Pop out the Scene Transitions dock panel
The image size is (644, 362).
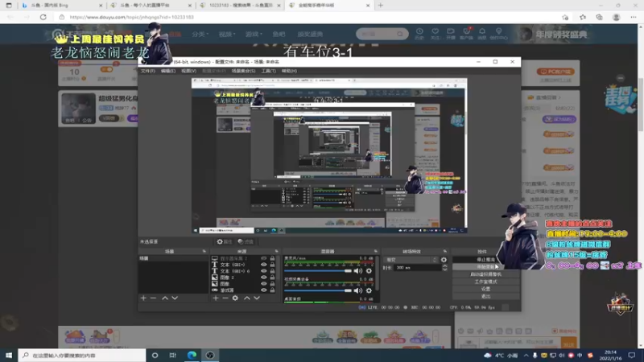[445, 251]
